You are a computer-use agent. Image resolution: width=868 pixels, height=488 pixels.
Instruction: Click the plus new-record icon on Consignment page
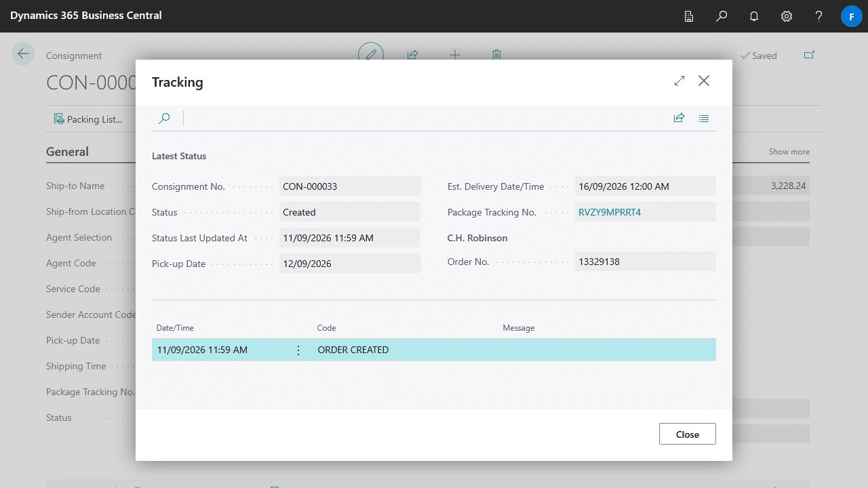[454, 55]
